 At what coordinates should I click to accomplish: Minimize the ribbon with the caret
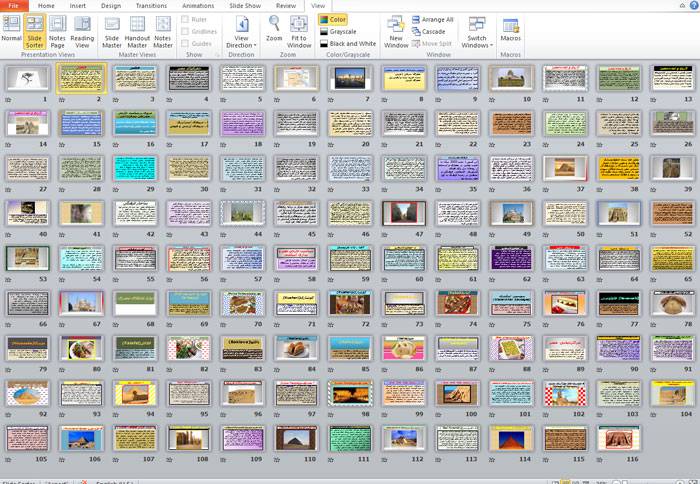click(682, 6)
